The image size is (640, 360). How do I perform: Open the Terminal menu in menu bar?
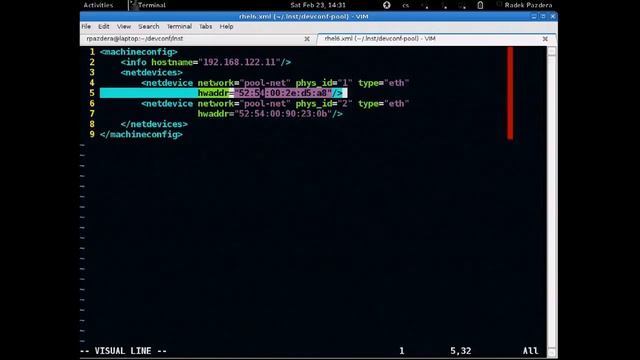[179, 27]
